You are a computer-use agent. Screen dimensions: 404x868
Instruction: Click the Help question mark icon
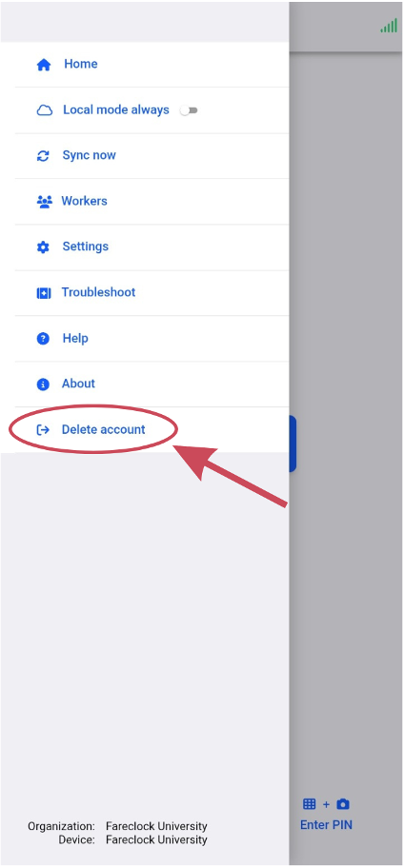click(x=43, y=339)
